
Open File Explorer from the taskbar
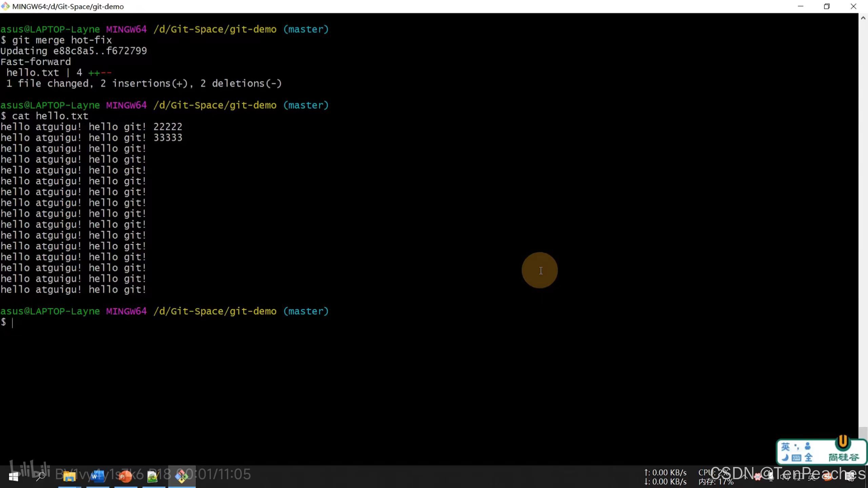click(x=69, y=477)
